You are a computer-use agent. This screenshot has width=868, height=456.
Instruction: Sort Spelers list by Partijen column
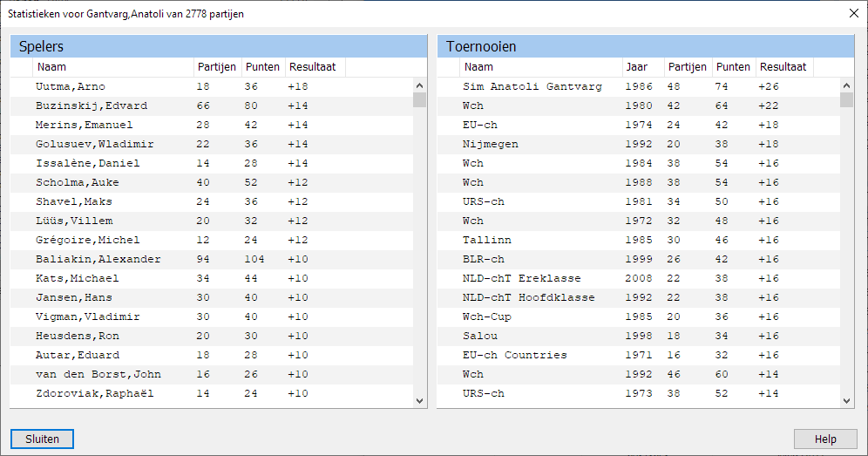click(x=217, y=67)
